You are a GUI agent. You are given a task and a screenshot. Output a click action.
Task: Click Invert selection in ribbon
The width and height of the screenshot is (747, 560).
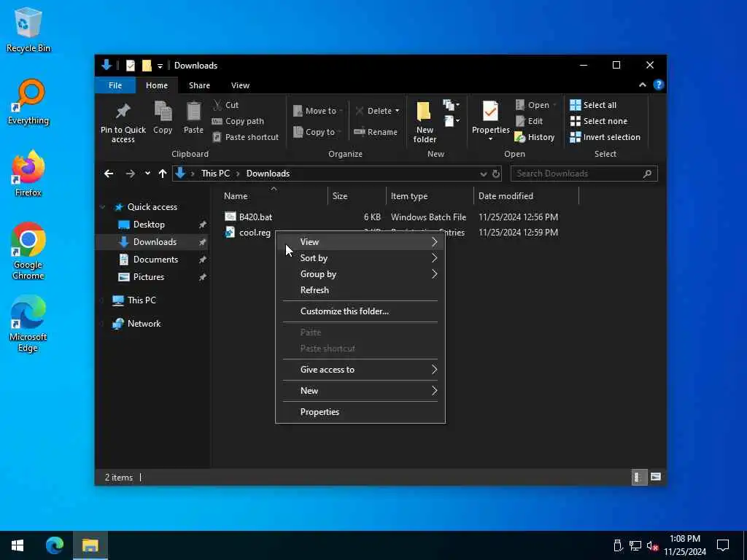click(605, 137)
